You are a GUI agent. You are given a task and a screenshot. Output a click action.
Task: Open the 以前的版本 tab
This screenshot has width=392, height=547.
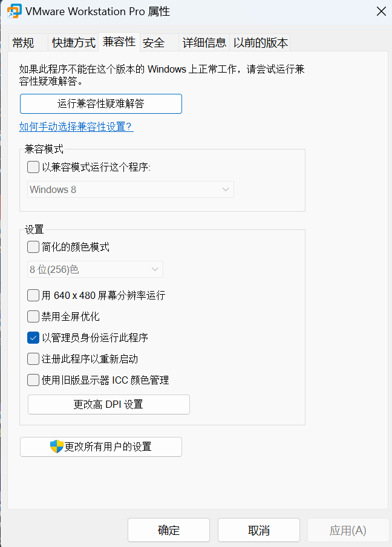(x=260, y=42)
